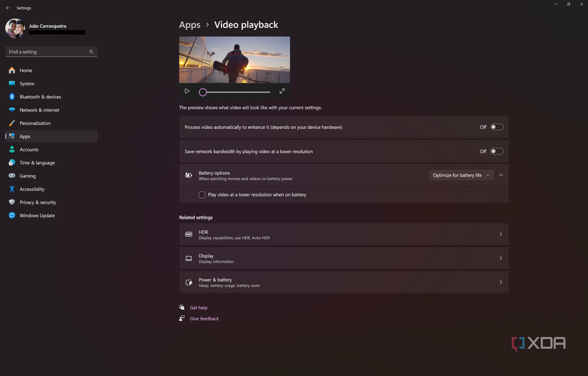
Task: Click the HDR badge icon
Action: pos(189,234)
